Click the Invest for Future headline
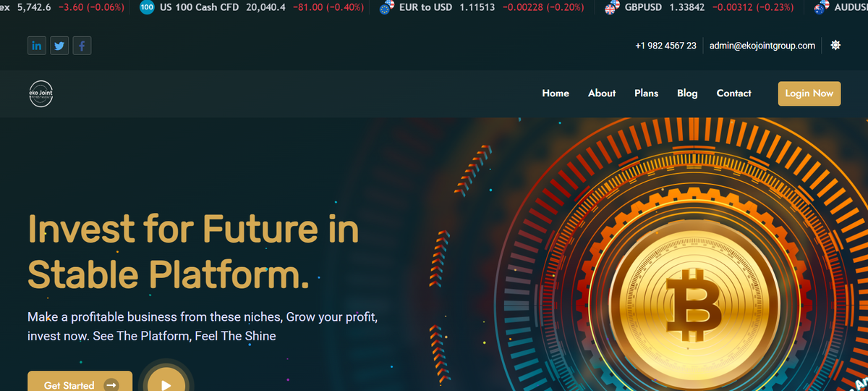Screen dimensions: 868x391 click(x=193, y=252)
